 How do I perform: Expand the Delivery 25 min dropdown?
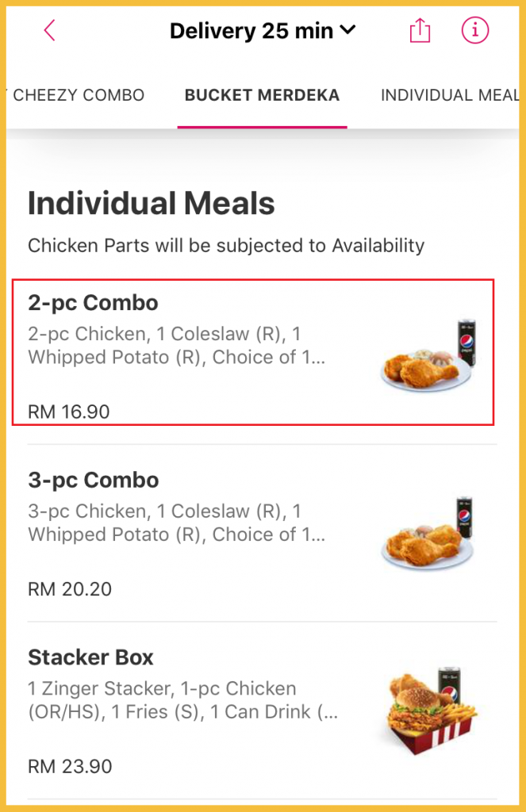click(x=263, y=32)
